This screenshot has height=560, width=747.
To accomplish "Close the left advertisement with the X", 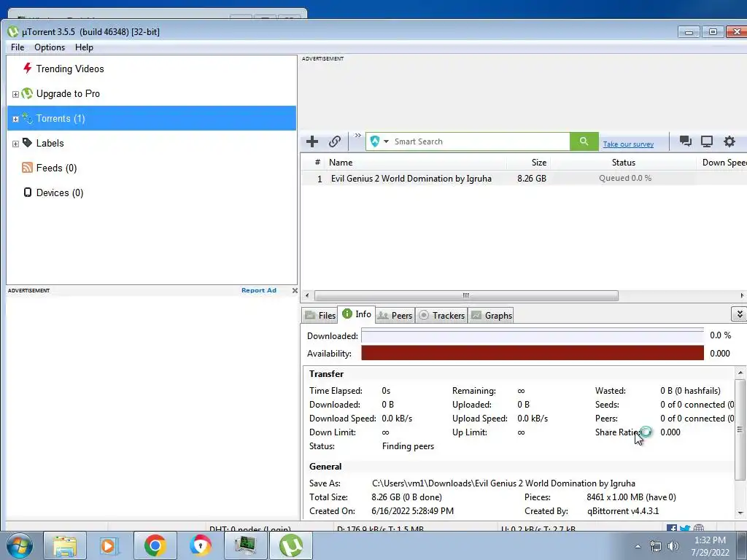I will coord(295,290).
